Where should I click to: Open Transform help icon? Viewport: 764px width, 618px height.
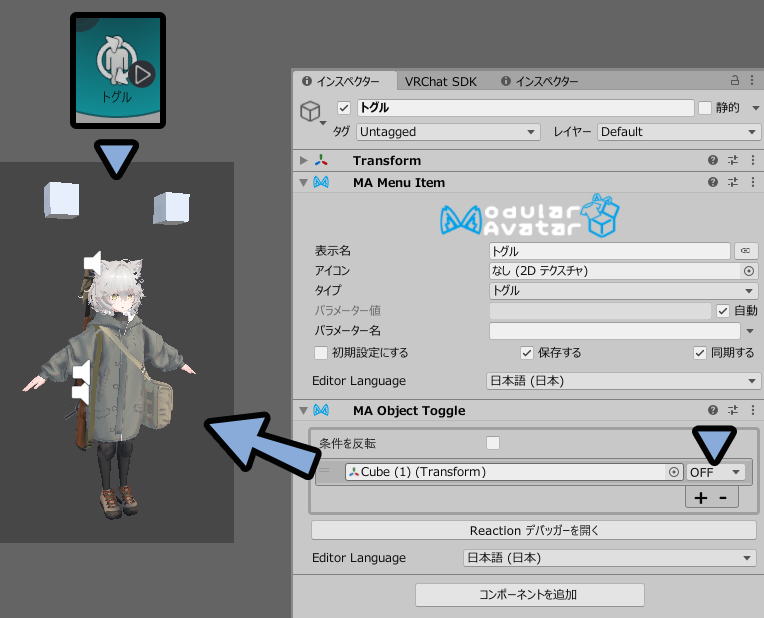[713, 160]
